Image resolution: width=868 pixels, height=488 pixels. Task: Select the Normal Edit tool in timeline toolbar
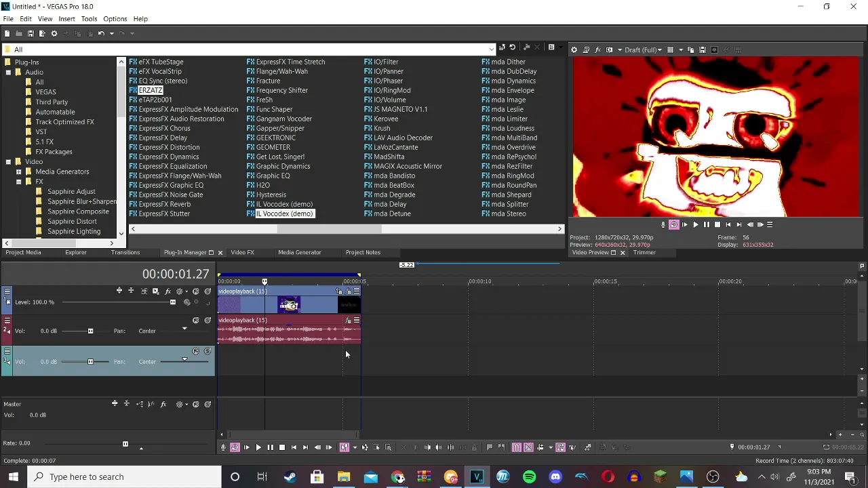coord(344,447)
